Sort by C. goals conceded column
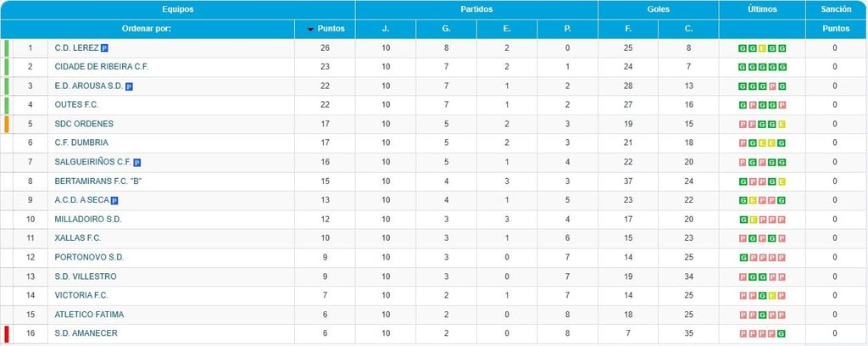868x346 pixels. tap(688, 30)
